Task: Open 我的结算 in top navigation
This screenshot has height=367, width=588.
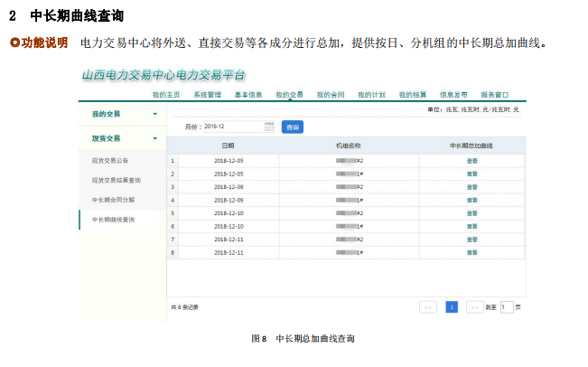Action: point(413,94)
